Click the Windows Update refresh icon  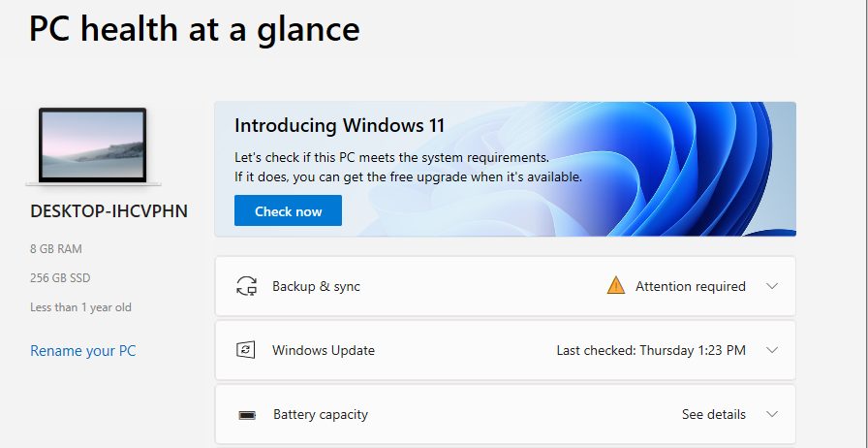(x=246, y=350)
